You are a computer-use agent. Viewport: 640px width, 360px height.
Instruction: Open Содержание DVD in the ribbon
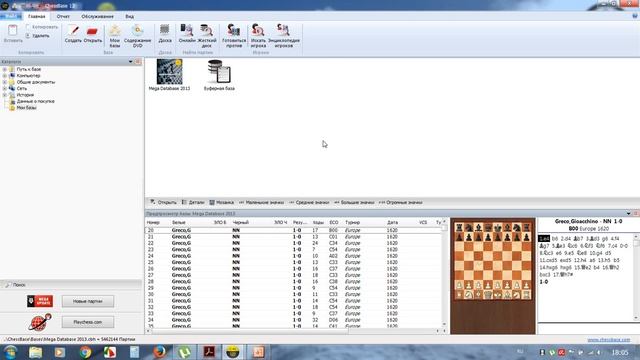[138, 36]
